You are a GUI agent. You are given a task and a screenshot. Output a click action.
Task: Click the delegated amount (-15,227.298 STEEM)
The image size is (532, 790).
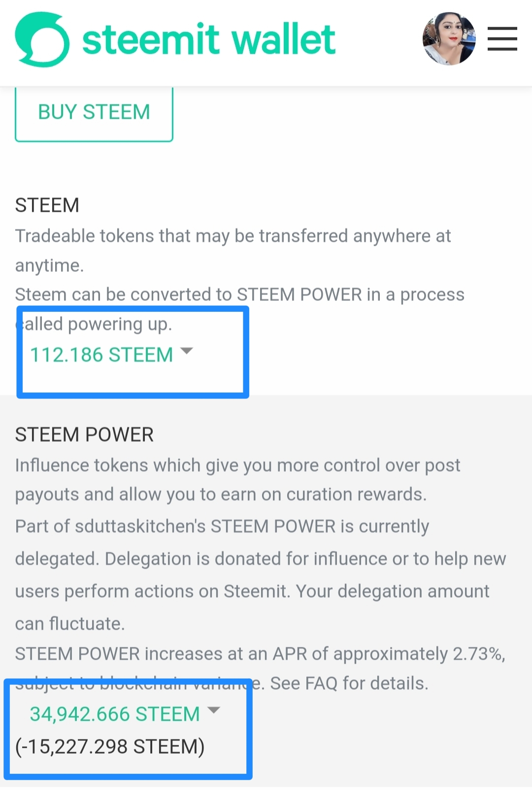(110, 747)
